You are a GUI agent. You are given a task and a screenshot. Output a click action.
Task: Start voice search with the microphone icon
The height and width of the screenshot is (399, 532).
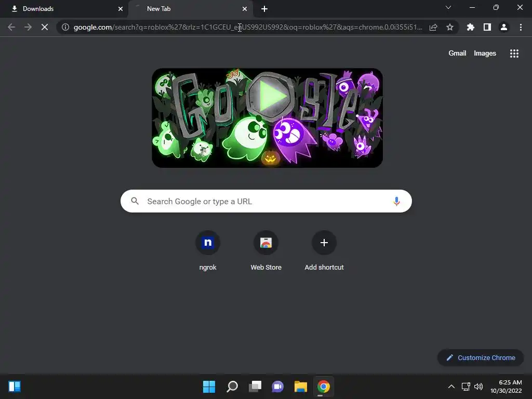click(x=396, y=201)
